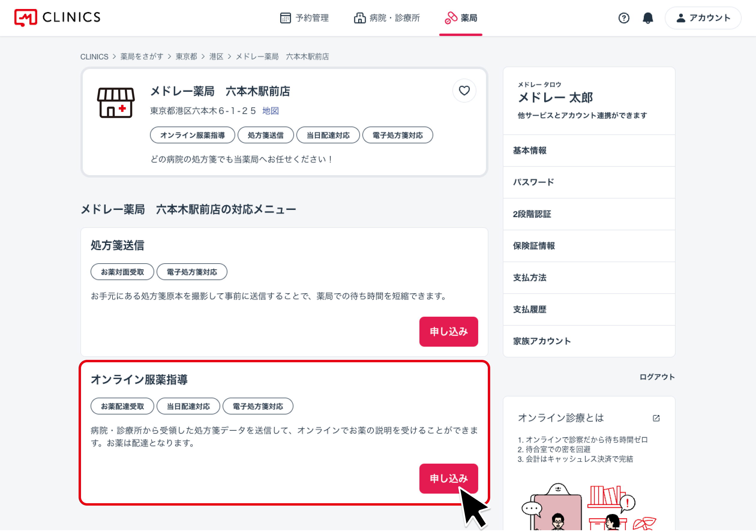Click 申し込み under 処方箋送信
The image size is (756, 532).
[448, 331]
